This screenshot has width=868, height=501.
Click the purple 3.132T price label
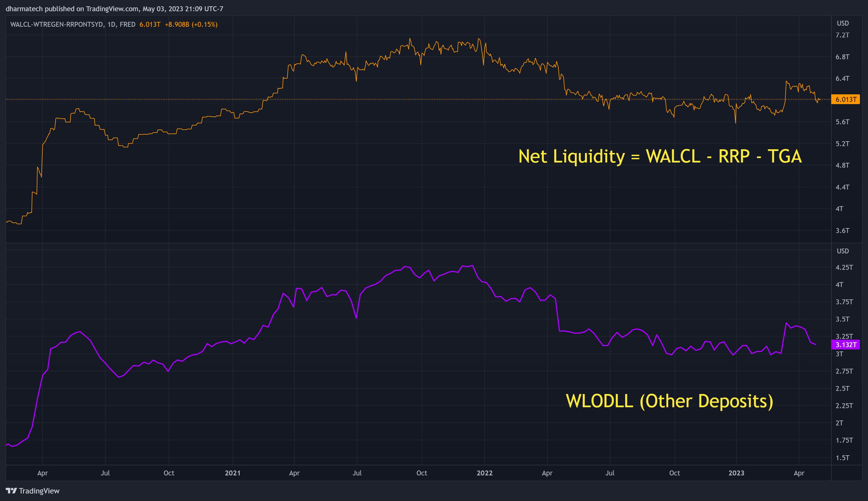coord(845,345)
